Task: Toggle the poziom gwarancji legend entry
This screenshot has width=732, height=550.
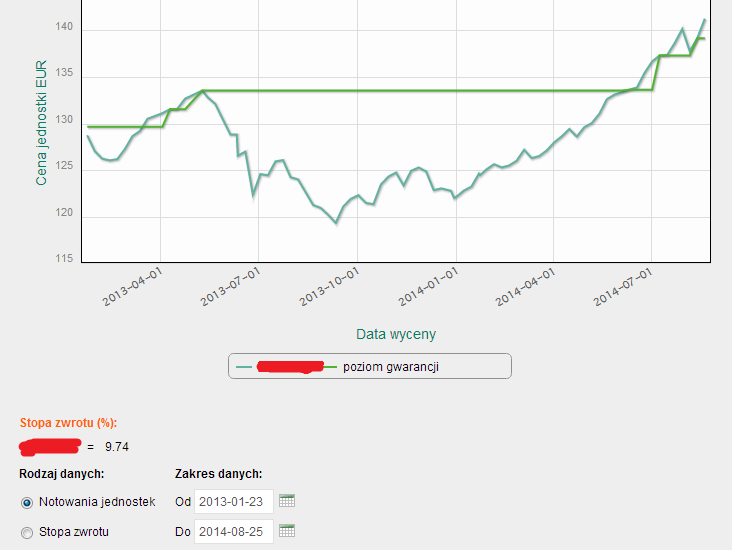Action: click(x=390, y=367)
